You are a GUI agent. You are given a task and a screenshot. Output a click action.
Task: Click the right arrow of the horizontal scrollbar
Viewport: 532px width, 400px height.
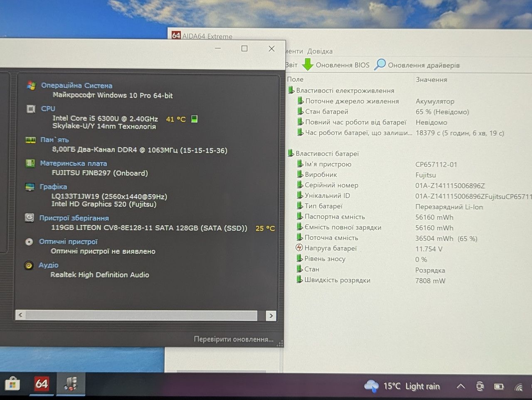point(271,316)
